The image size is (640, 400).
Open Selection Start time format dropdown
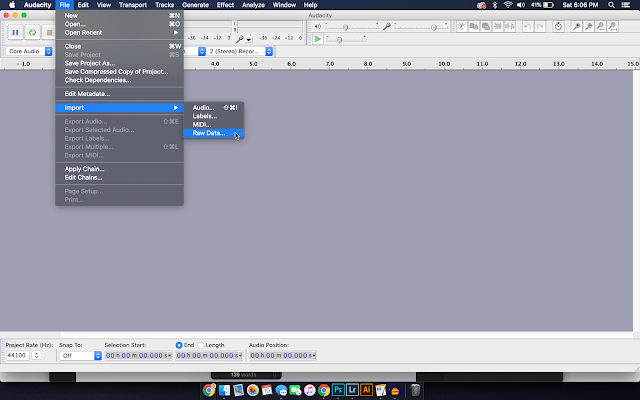tap(169, 356)
